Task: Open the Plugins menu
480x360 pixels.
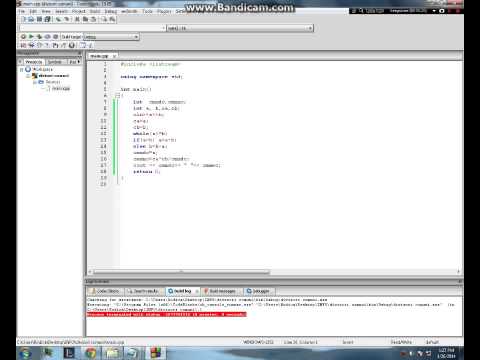Action: [164, 11]
